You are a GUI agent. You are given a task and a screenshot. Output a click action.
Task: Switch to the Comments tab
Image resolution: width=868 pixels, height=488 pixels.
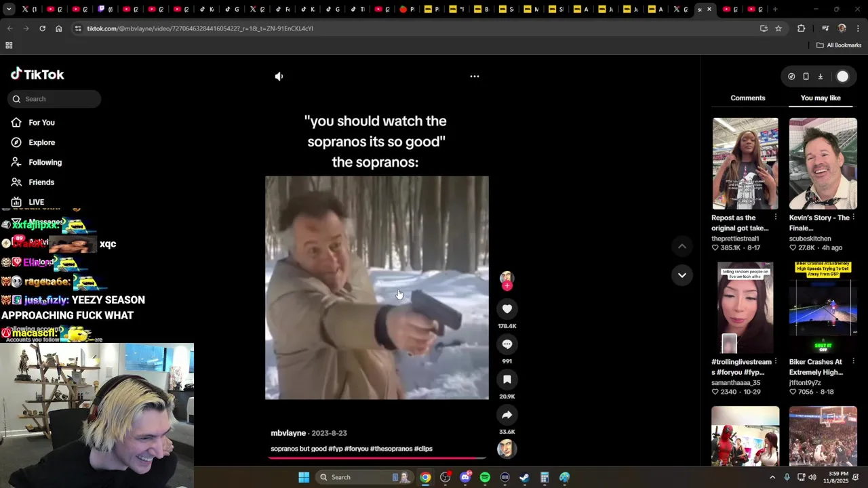[x=748, y=98]
